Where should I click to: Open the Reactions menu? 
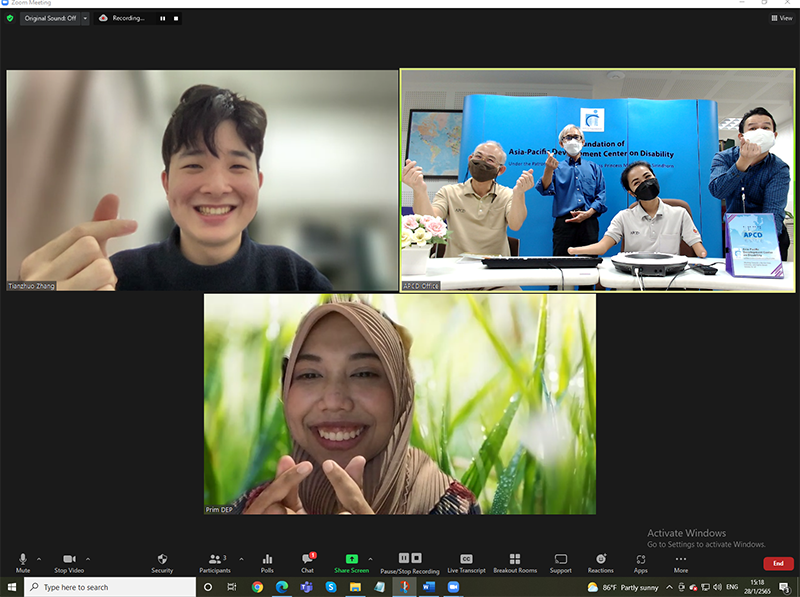pos(600,562)
